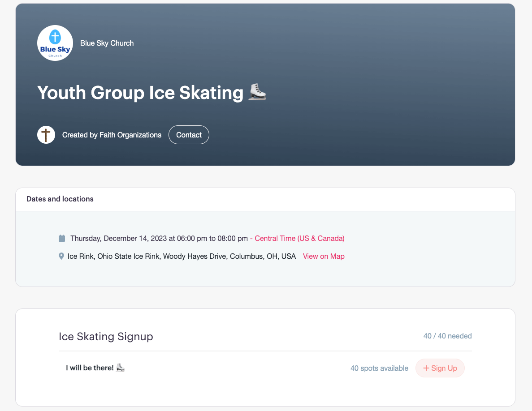Click the Dates and locations header
Image resolution: width=532 pixels, height=411 pixels.
click(60, 199)
